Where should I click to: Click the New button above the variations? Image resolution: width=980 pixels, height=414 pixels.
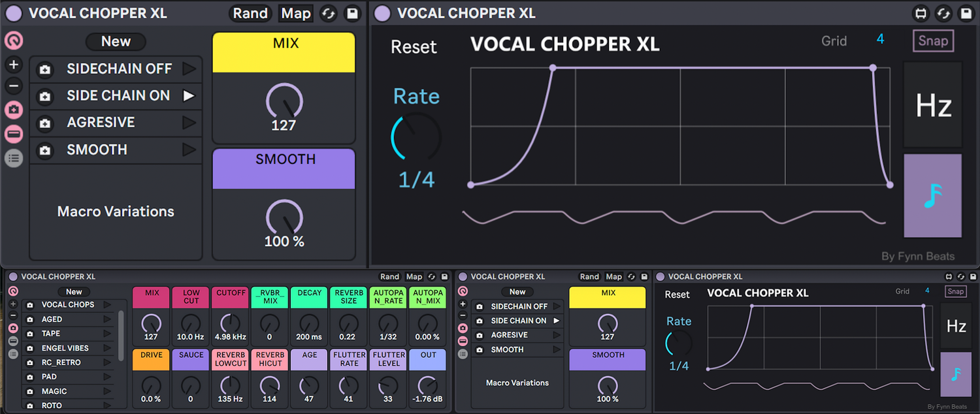tap(116, 41)
